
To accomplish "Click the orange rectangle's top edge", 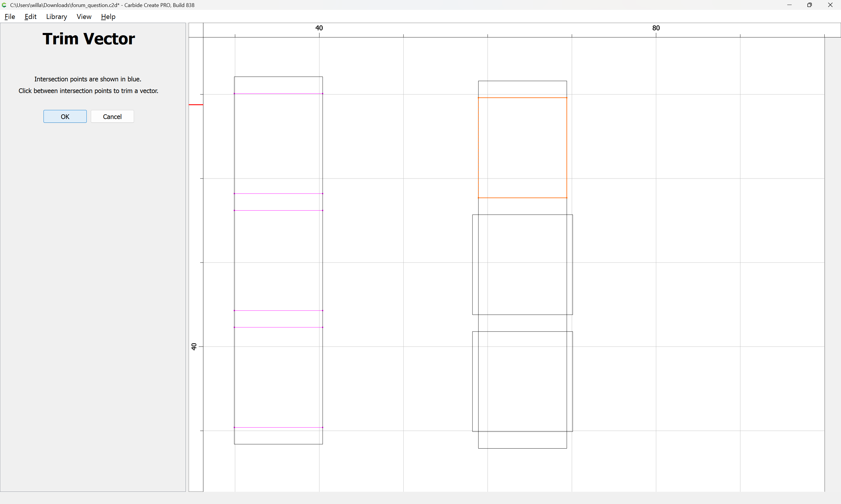I will click(522, 98).
